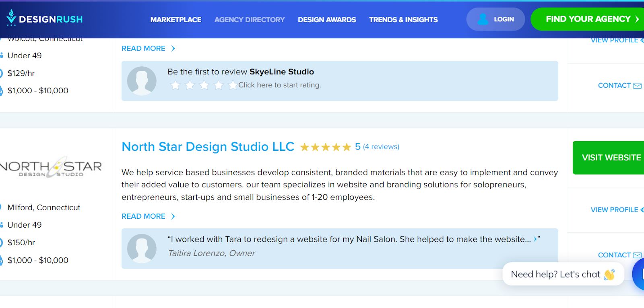Click the DesignRush logo icon
This screenshot has height=308, width=644.
11,18
